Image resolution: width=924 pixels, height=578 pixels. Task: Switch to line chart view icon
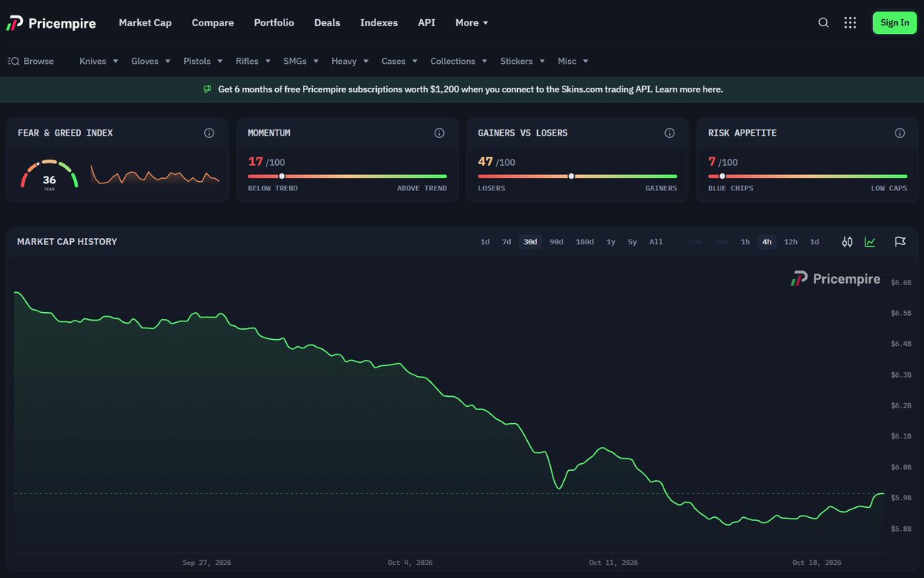point(870,241)
